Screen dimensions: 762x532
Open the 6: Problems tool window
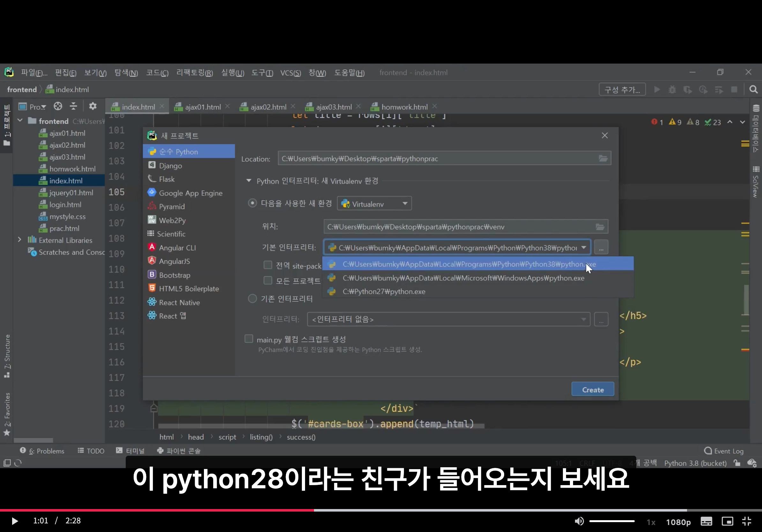pos(42,451)
